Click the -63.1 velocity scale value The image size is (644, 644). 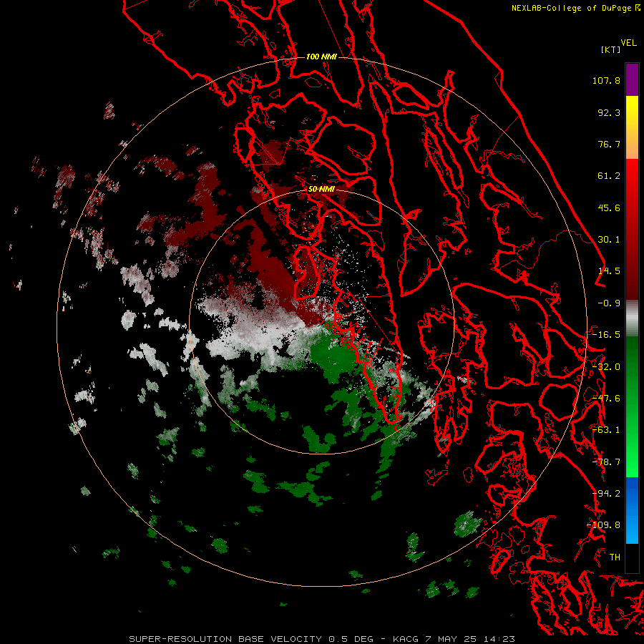606,430
